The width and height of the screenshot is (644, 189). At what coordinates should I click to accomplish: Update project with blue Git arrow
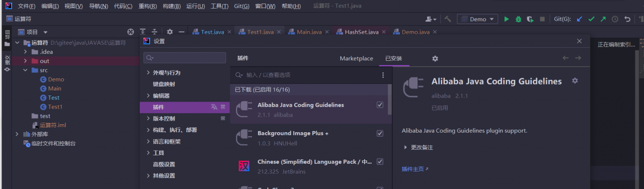[x=579, y=19]
